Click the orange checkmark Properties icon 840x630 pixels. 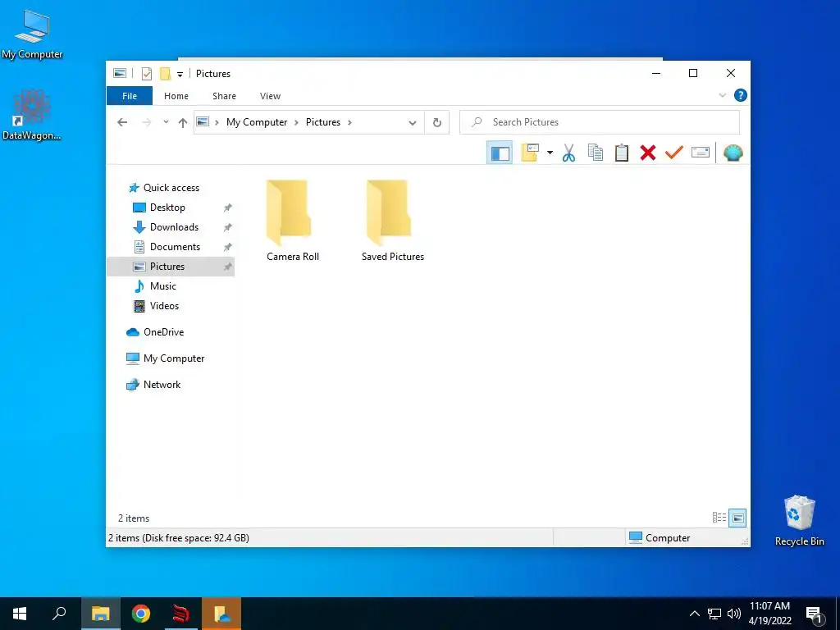point(674,153)
